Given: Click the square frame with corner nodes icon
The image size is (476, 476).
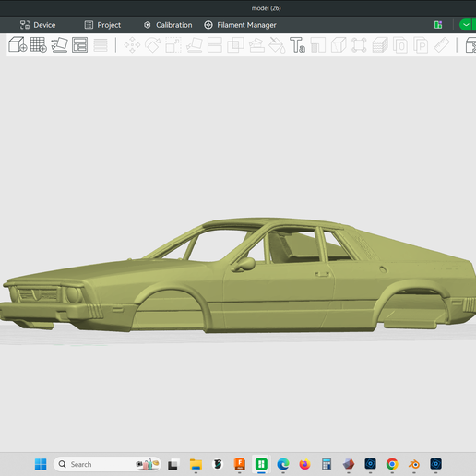Looking at the screenshot, I should point(359,45).
